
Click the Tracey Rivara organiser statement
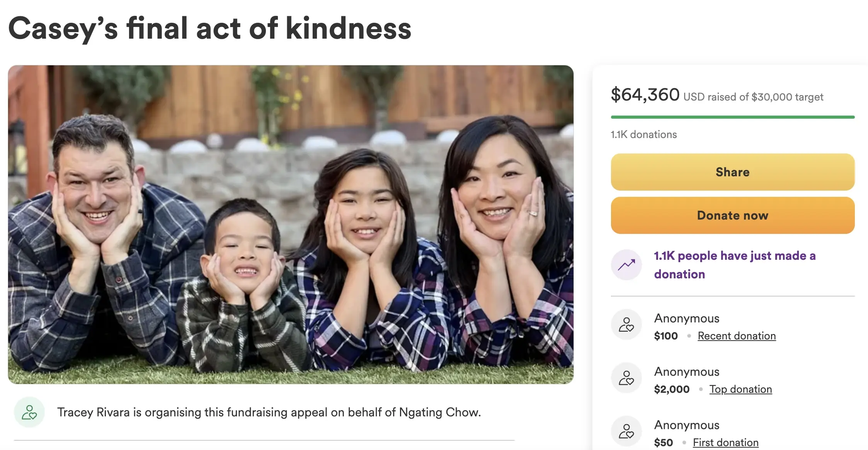point(269,412)
